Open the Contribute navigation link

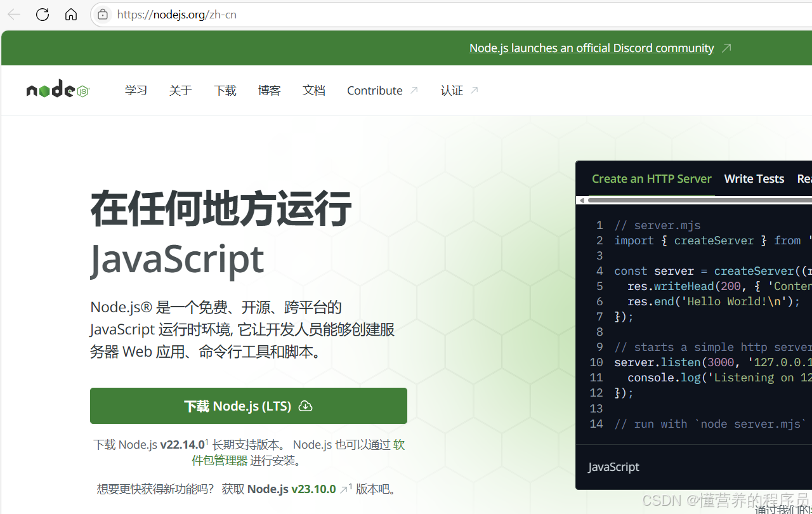coord(375,90)
